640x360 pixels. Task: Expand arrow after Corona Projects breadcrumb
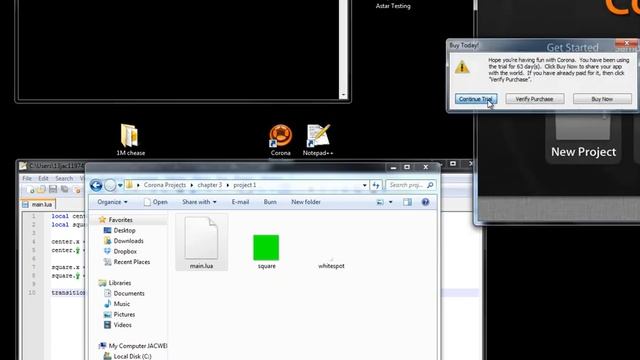click(191, 185)
